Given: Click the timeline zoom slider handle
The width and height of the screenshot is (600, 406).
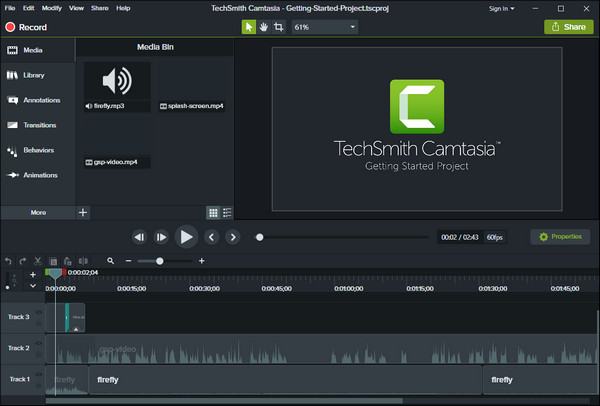Looking at the screenshot, I should (160, 261).
